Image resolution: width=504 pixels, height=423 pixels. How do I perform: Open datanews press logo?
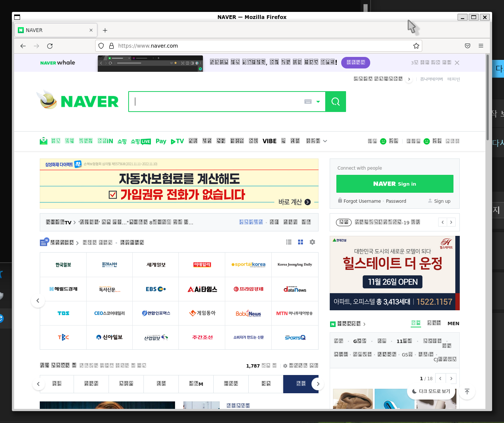coord(295,289)
